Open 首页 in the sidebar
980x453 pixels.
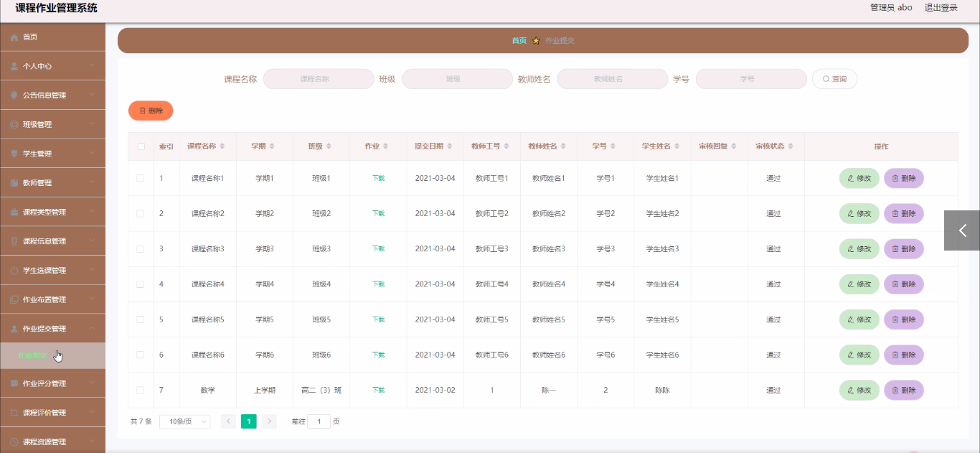tap(52, 37)
